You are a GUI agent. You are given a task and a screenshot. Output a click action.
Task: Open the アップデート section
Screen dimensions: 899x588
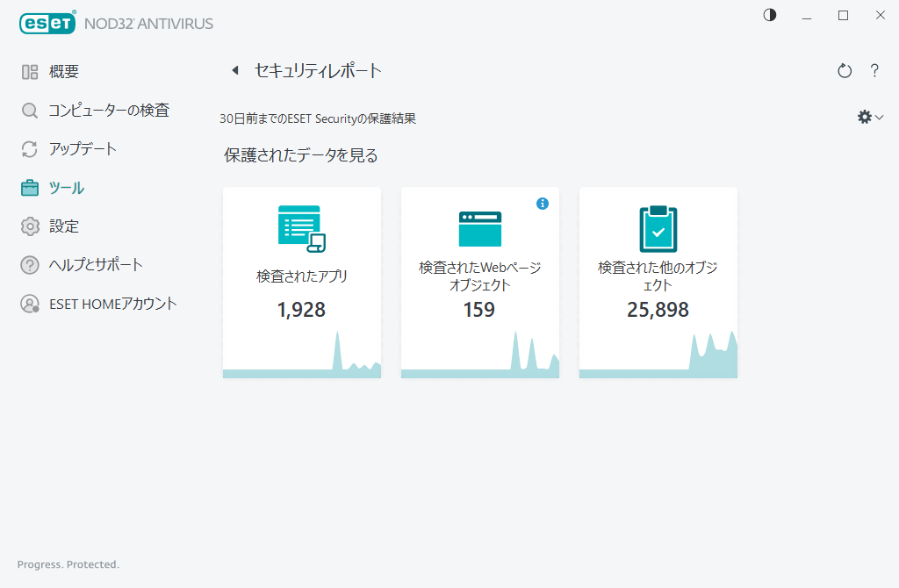pos(81,148)
